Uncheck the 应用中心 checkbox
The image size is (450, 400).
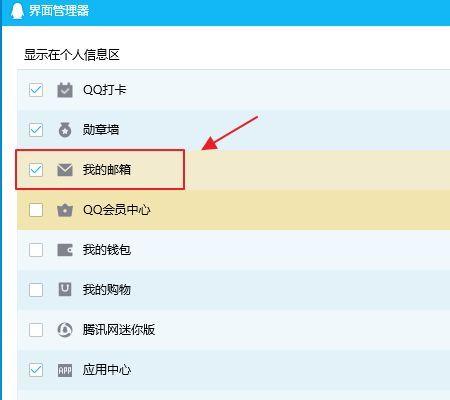tap(36, 370)
